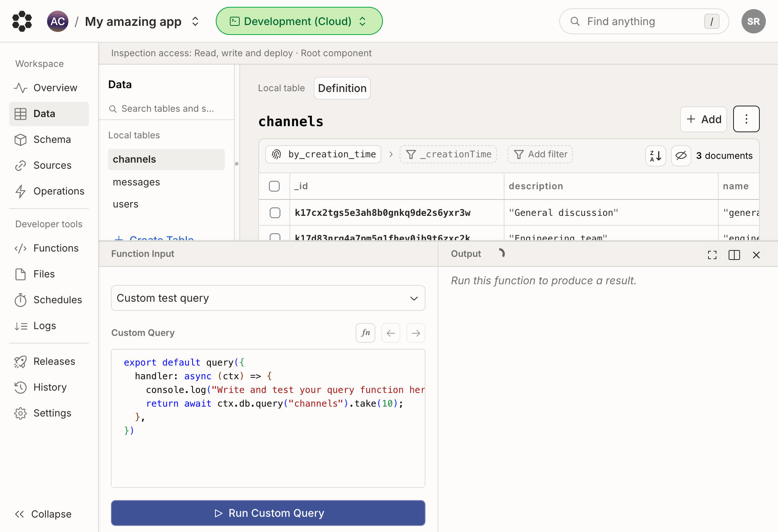Open deployment History
Image resolution: width=778 pixels, height=532 pixels.
click(x=49, y=387)
